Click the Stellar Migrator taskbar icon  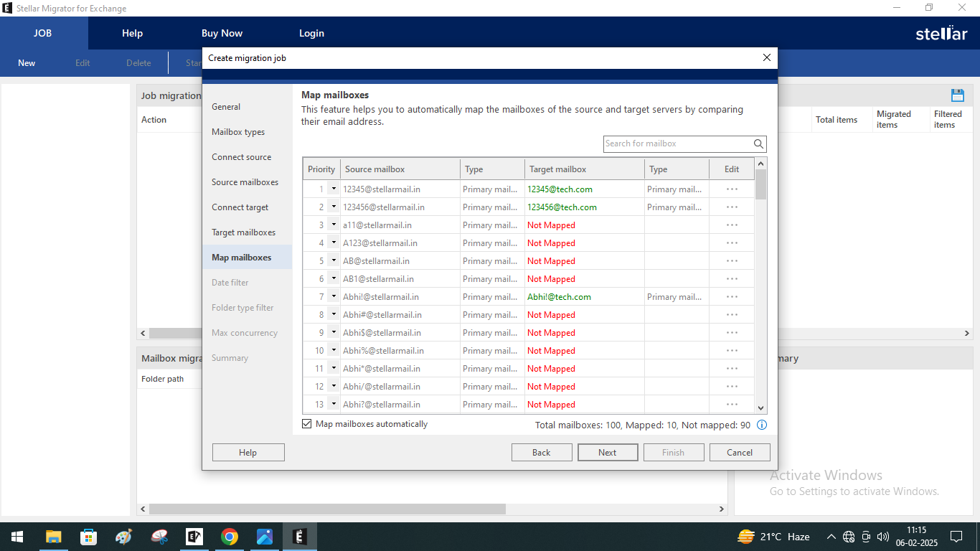click(300, 537)
